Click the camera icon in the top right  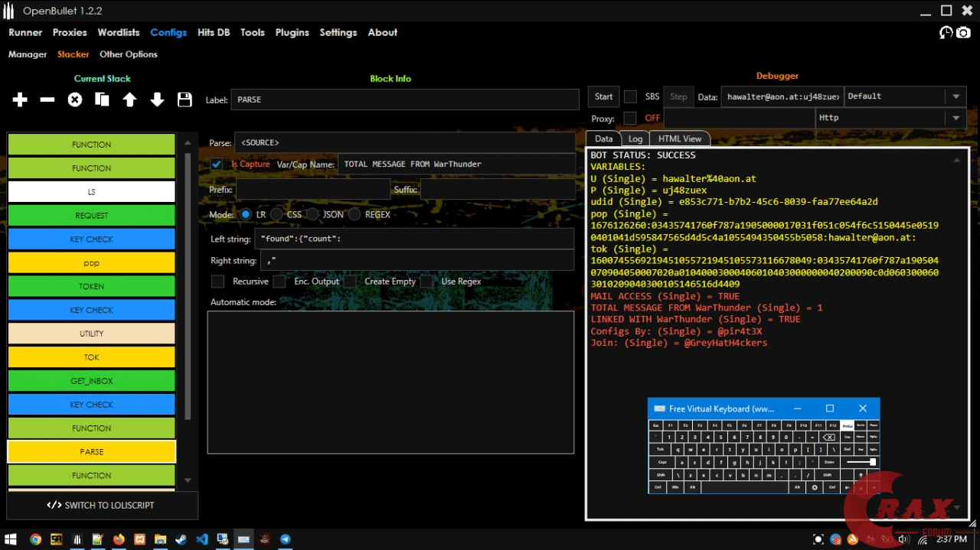(x=963, y=32)
